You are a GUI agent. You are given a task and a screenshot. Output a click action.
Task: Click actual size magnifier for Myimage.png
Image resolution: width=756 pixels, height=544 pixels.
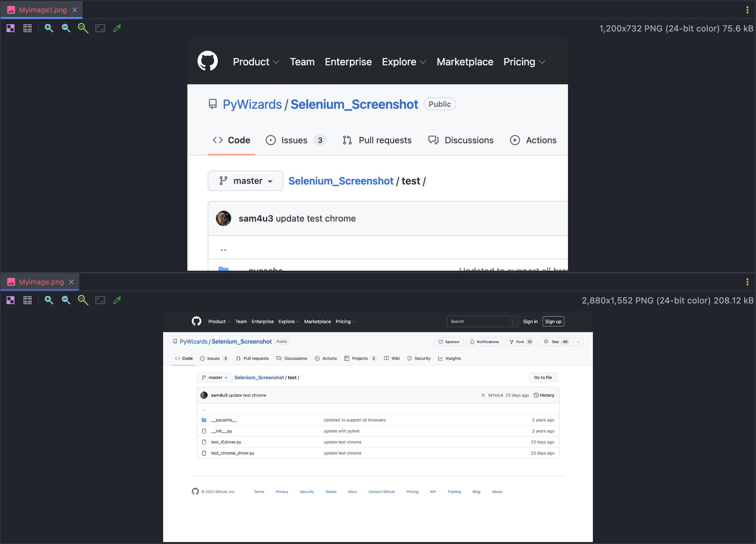click(83, 300)
